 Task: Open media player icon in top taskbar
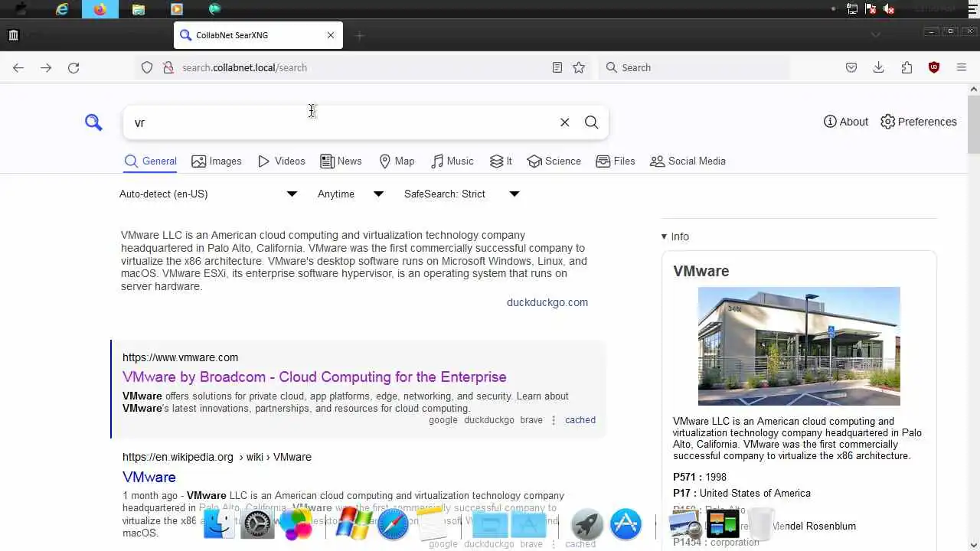[177, 9]
